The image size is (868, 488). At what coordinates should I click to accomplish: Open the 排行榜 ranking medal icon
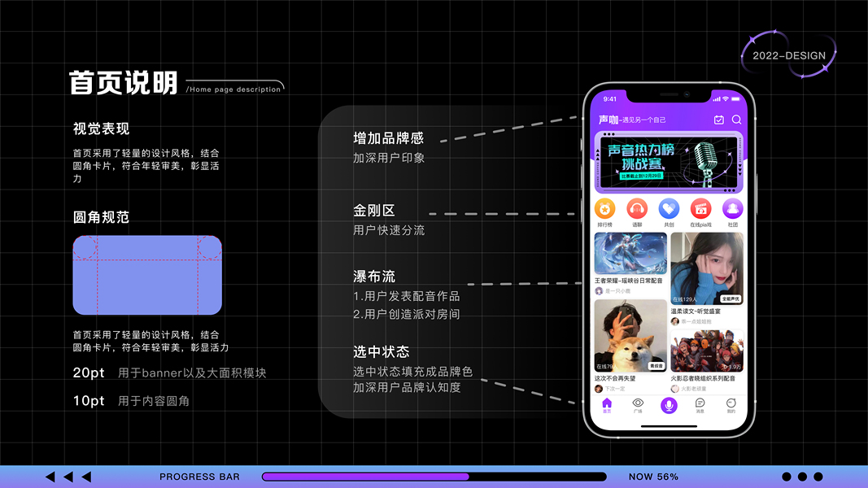604,209
